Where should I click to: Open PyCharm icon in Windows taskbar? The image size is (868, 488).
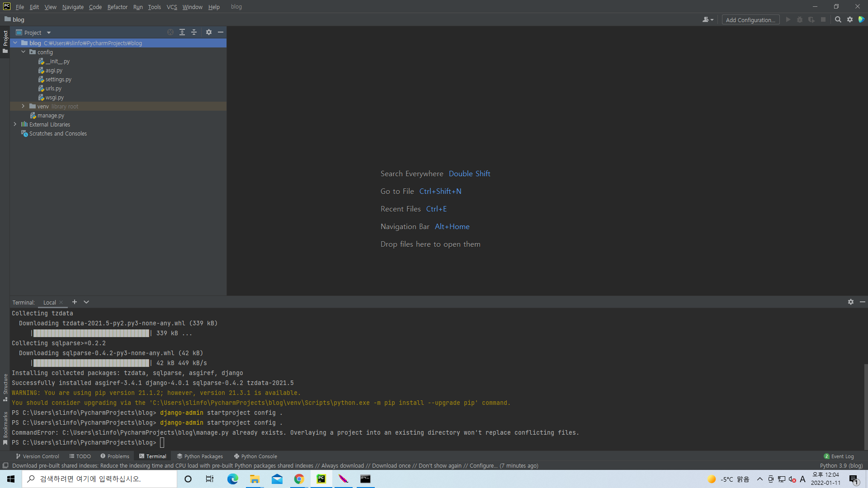tap(321, 479)
